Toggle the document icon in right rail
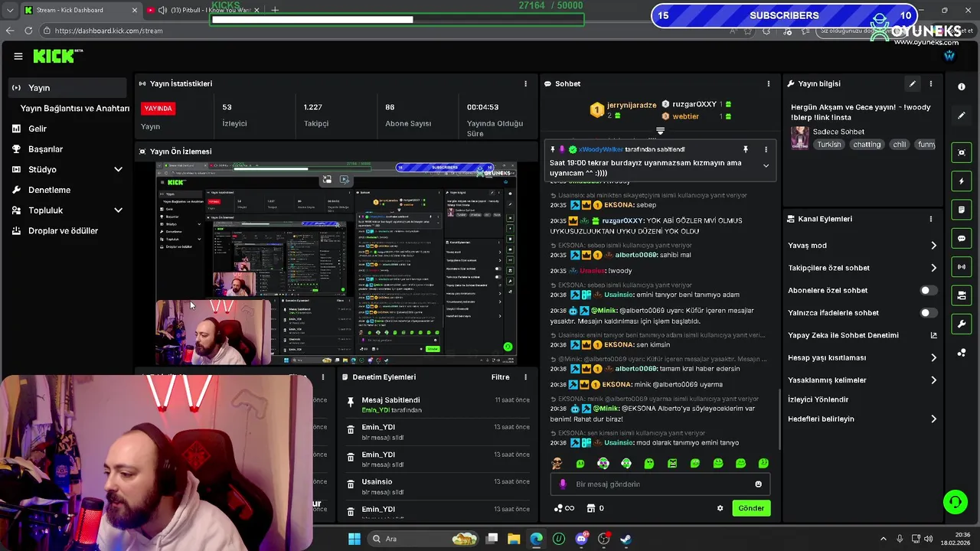The image size is (980, 551). (x=962, y=210)
